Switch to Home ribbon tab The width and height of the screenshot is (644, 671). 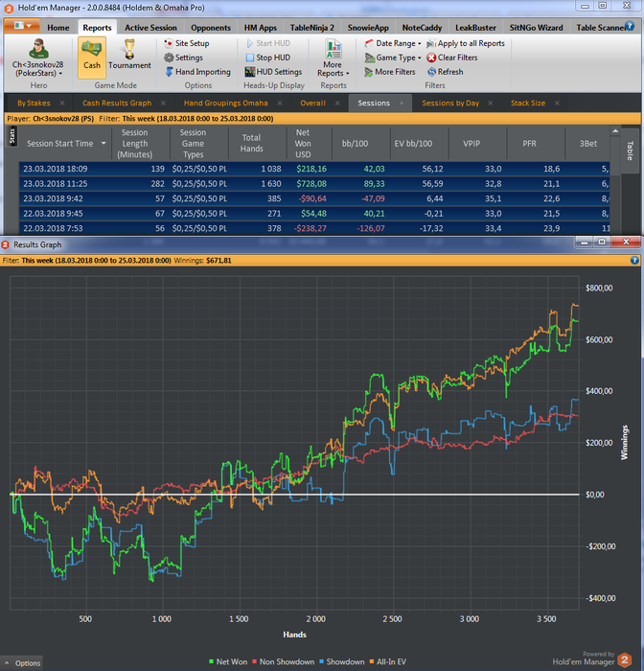pos(58,28)
